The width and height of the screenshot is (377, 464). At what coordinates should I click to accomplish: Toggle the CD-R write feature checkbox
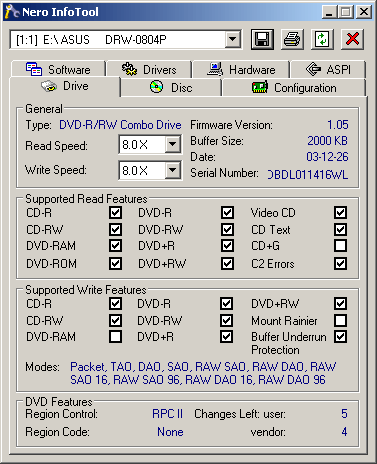coord(115,304)
